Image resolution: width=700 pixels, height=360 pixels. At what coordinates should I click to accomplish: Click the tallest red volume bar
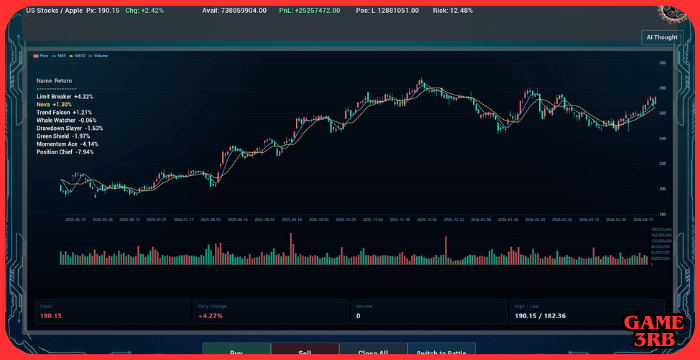point(291,249)
